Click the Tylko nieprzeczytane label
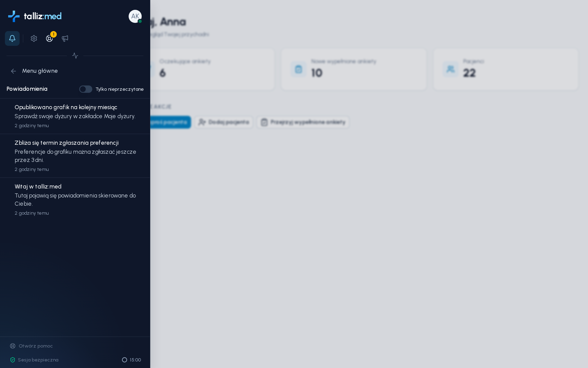Screen dimensions: 588x368 [120, 89]
